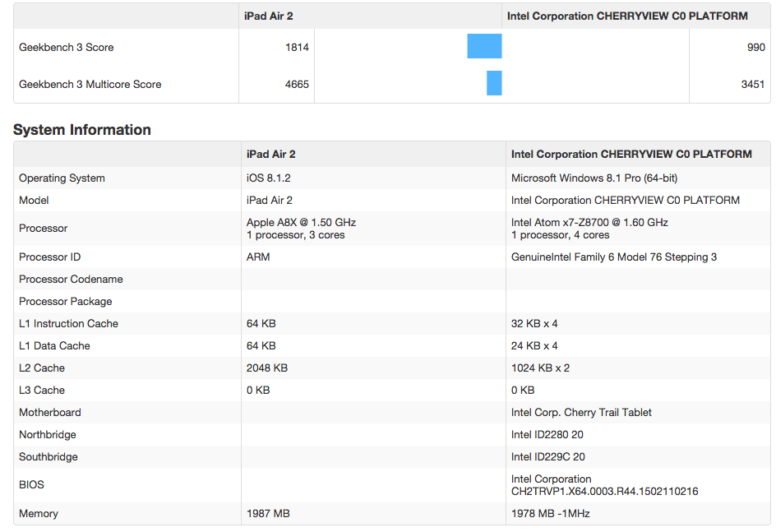
Task: Select the 1024 KB x 2 value
Action: [540, 368]
